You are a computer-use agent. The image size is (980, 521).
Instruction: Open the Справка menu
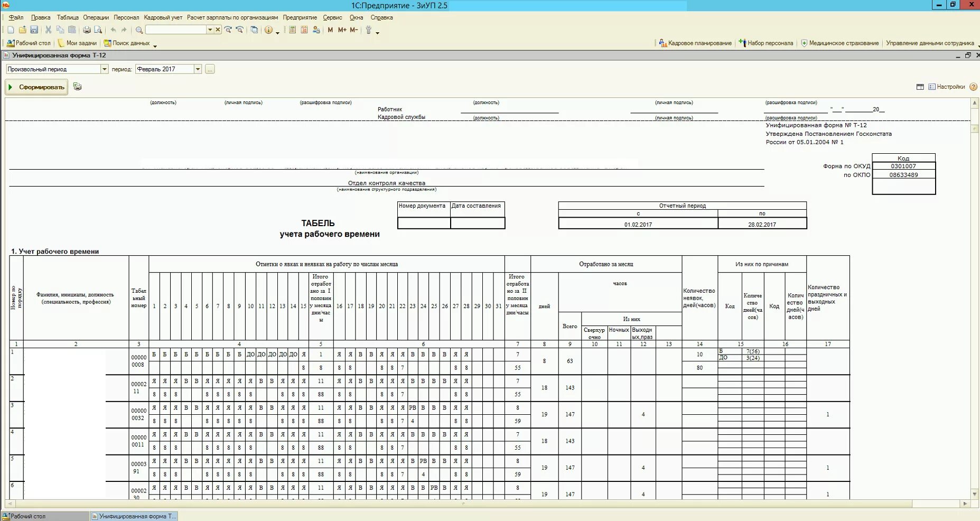click(381, 17)
